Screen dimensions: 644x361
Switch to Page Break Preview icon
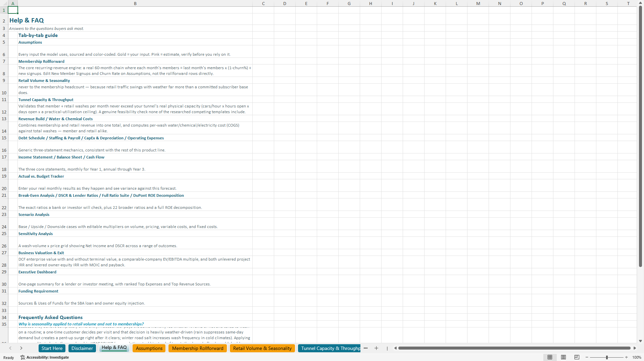577,357
